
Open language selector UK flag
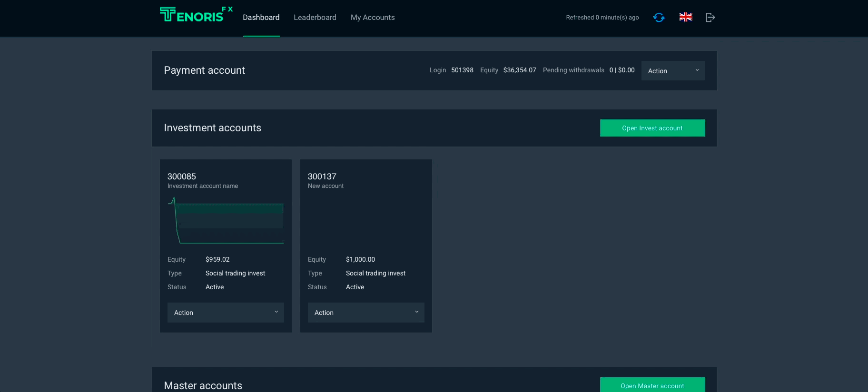[x=685, y=17]
